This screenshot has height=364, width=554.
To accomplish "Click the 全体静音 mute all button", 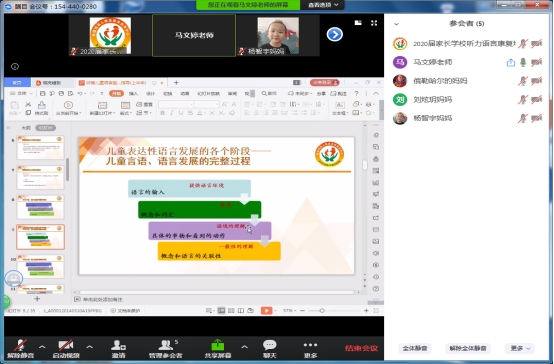I will point(415,348).
